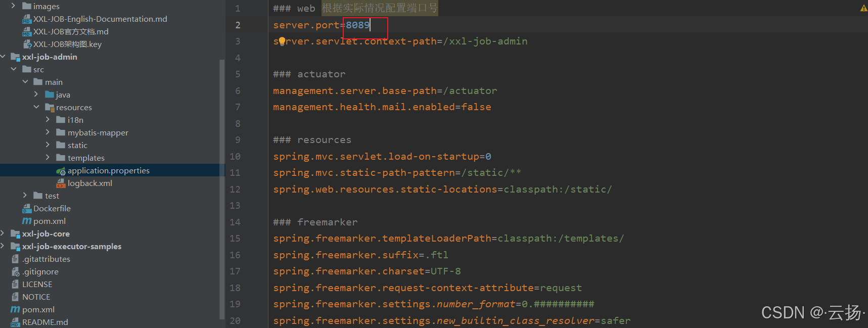This screenshot has height=328, width=868.
Task: Click the application.properties Spring file icon
Action: (x=61, y=171)
